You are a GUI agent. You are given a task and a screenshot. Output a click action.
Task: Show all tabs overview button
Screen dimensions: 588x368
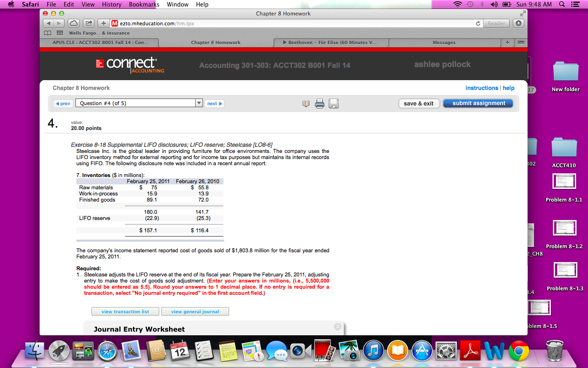pos(521,43)
